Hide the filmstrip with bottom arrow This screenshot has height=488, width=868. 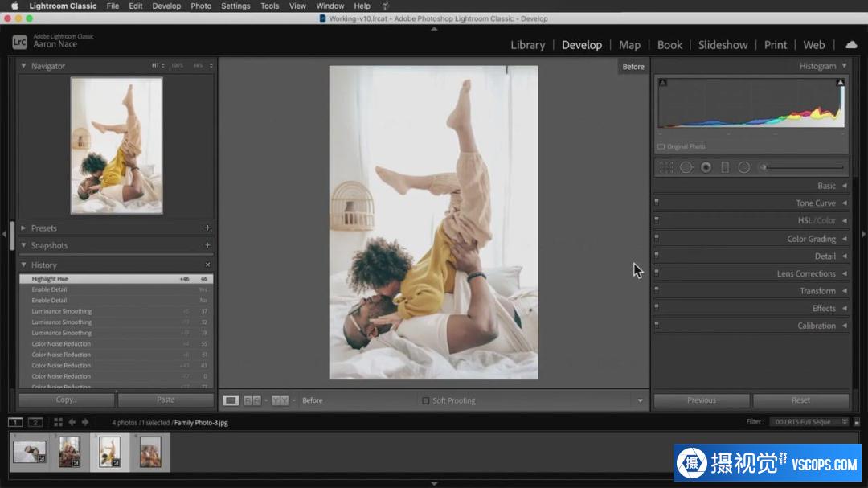(434, 483)
